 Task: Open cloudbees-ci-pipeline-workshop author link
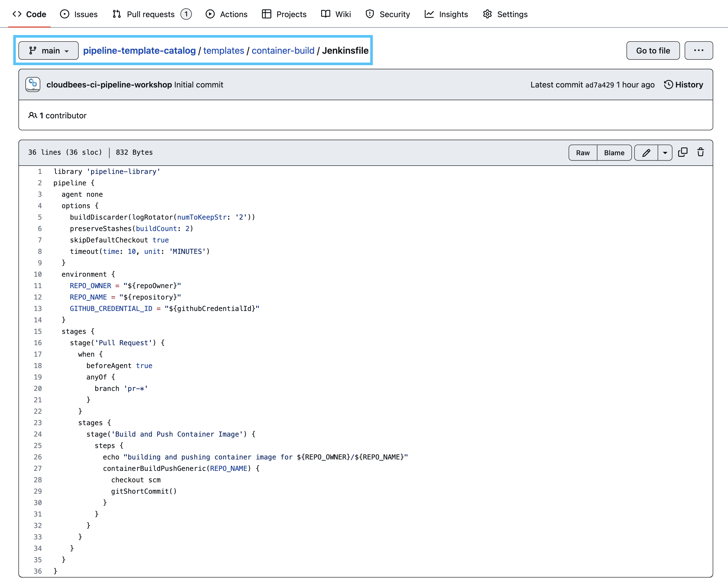[109, 85]
